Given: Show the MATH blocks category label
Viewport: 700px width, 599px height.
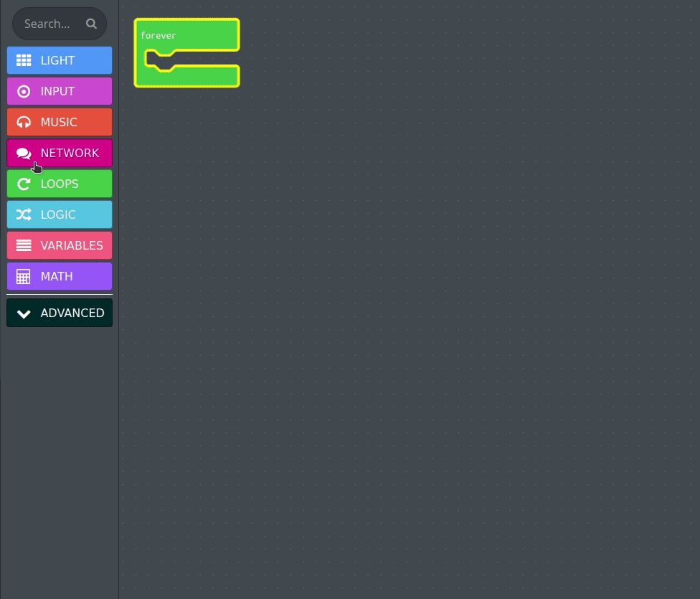Looking at the screenshot, I should click(x=57, y=277).
